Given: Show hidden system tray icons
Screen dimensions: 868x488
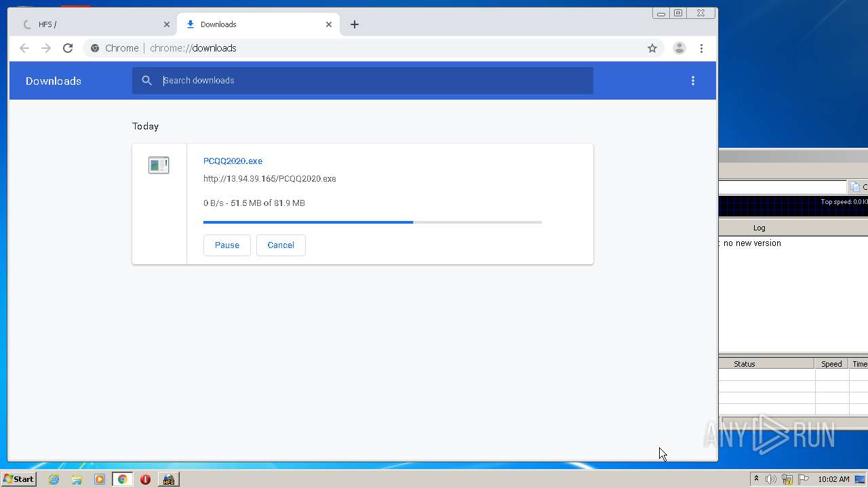Looking at the screenshot, I should [x=756, y=479].
